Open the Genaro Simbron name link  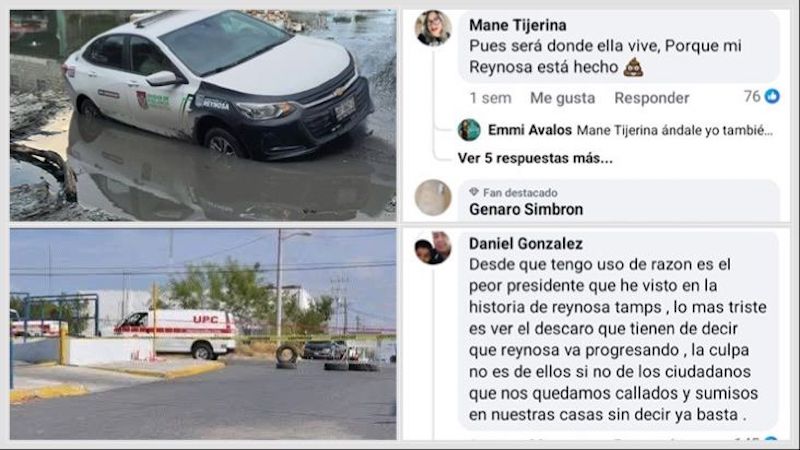(x=526, y=209)
